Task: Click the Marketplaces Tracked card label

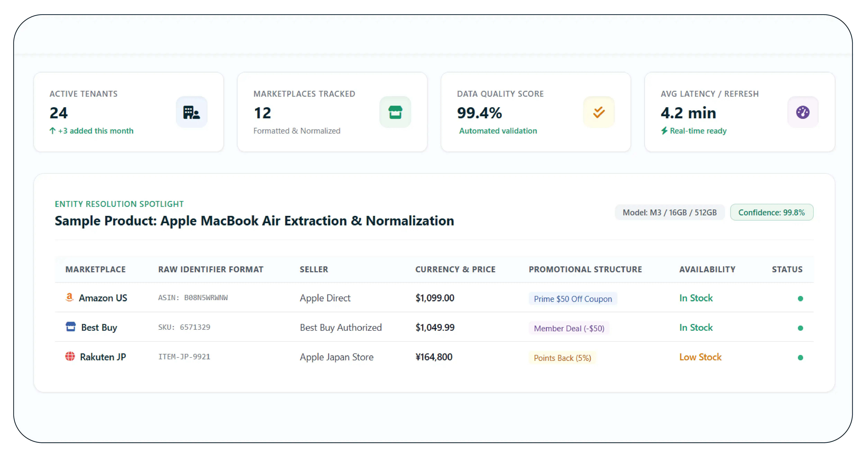Action: [x=304, y=94]
